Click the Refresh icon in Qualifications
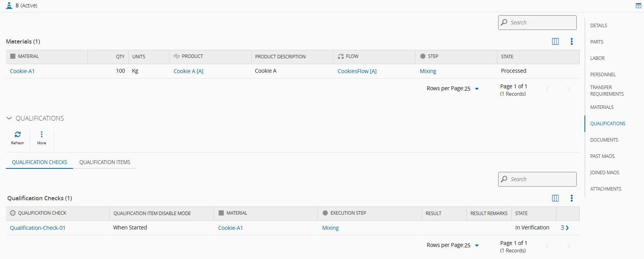The height and width of the screenshot is (259, 644). click(x=17, y=135)
